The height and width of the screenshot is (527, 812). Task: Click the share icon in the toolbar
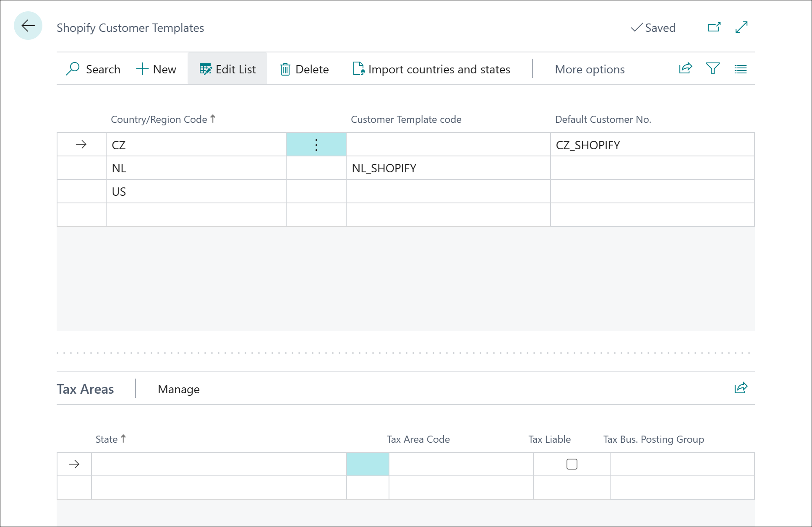pos(685,68)
